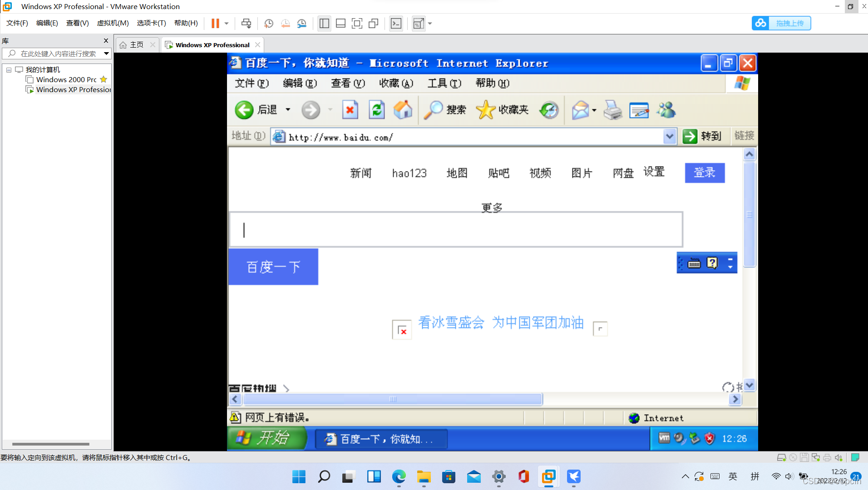The height and width of the screenshot is (490, 868).
Task: Click the library panel horizontal scrollbar
Action: [51, 444]
